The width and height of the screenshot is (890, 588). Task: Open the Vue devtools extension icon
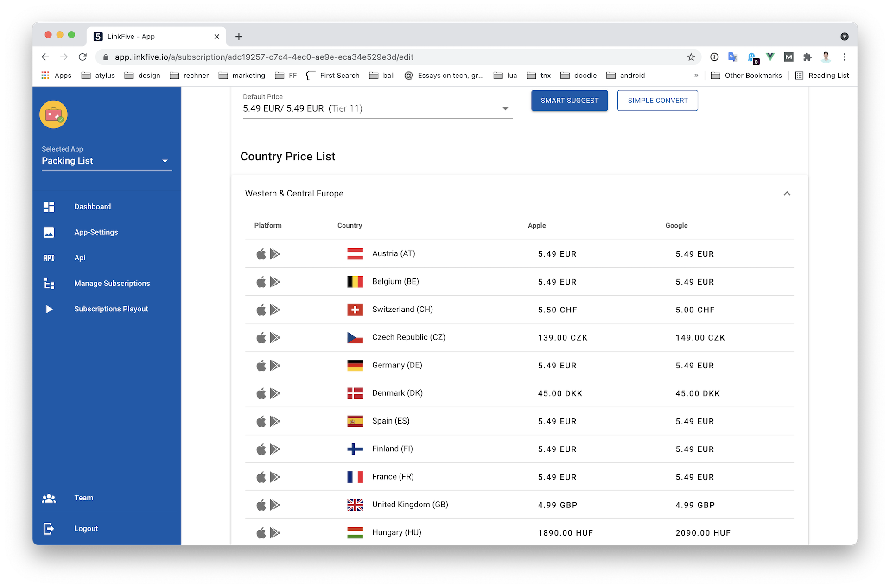point(770,57)
